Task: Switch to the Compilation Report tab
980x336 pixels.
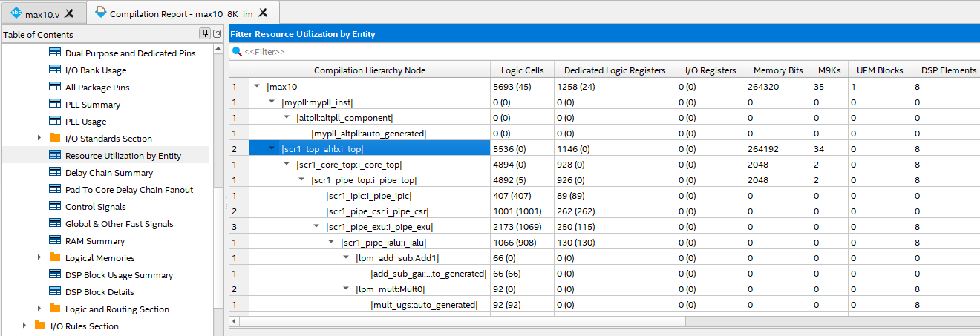Action: 183,13
